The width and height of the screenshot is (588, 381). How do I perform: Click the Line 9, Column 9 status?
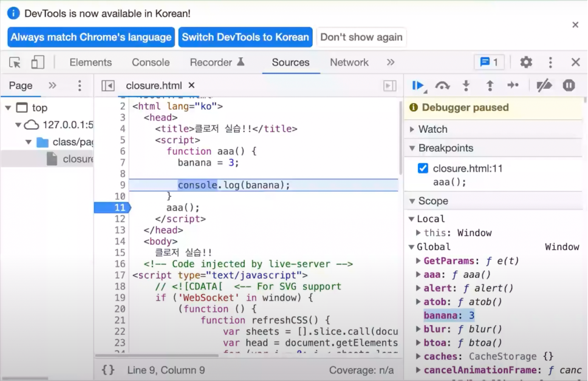pyautogui.click(x=166, y=370)
